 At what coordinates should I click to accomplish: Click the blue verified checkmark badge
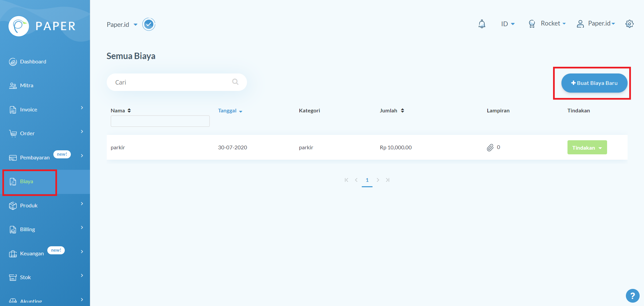click(149, 24)
